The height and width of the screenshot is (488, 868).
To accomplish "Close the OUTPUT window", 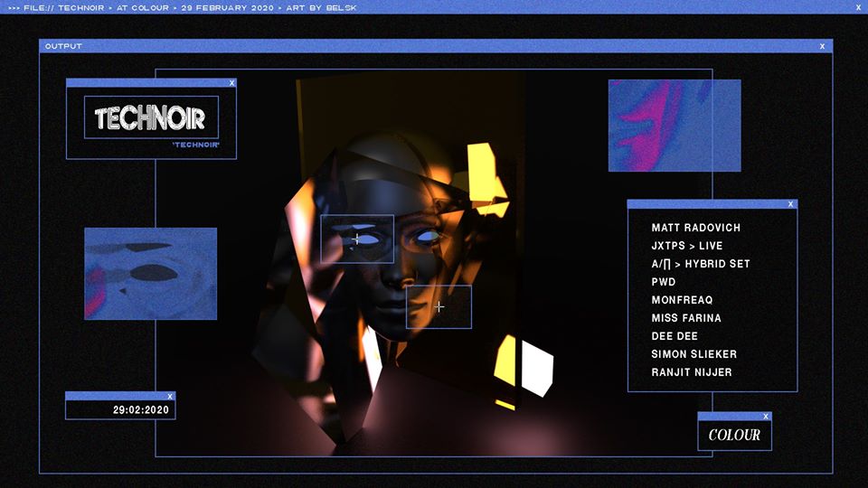I will tap(822, 46).
